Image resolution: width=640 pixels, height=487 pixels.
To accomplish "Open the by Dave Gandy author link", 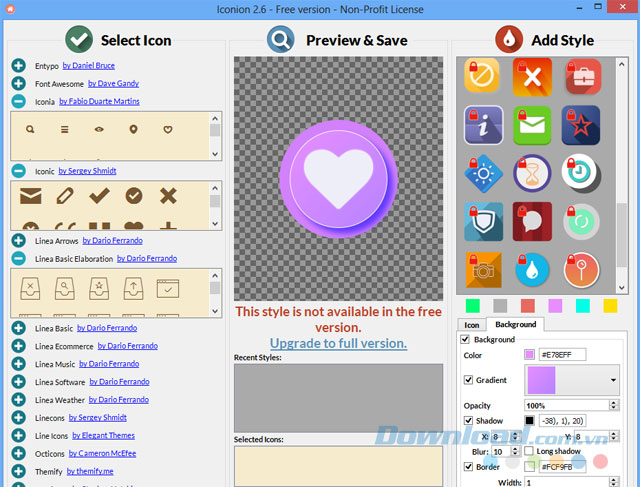I will (x=113, y=83).
